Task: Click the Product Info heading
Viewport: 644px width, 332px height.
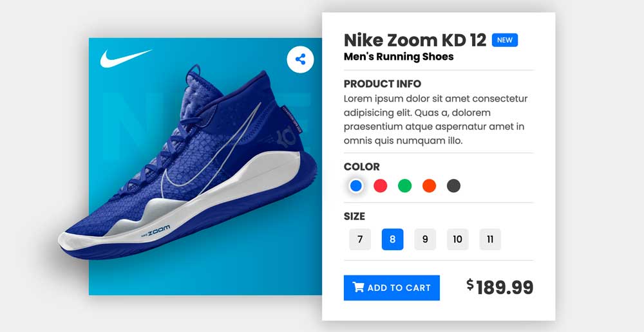Action: click(x=383, y=84)
